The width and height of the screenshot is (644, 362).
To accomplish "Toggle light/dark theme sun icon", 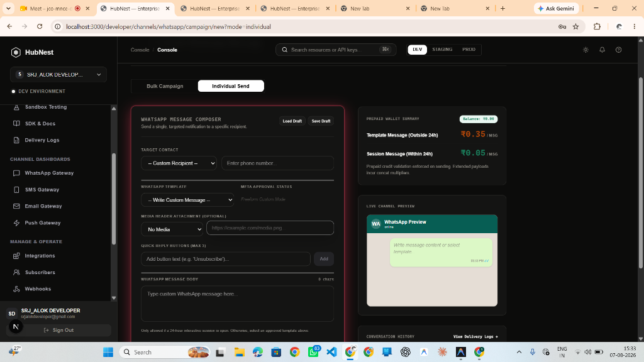I will (586, 50).
